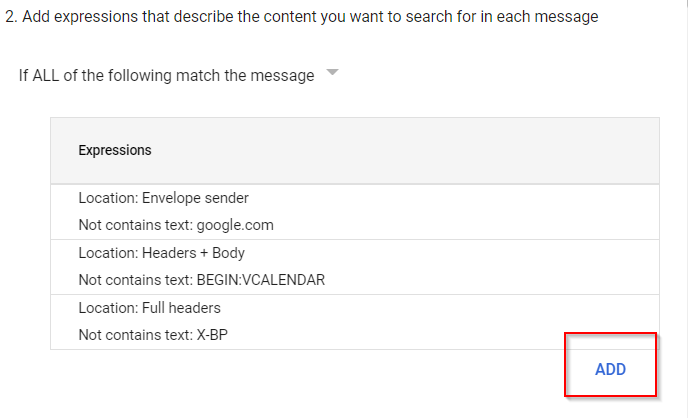Click the step number "2." in heading
Screen dimensions: 688x418
(x=9, y=19)
